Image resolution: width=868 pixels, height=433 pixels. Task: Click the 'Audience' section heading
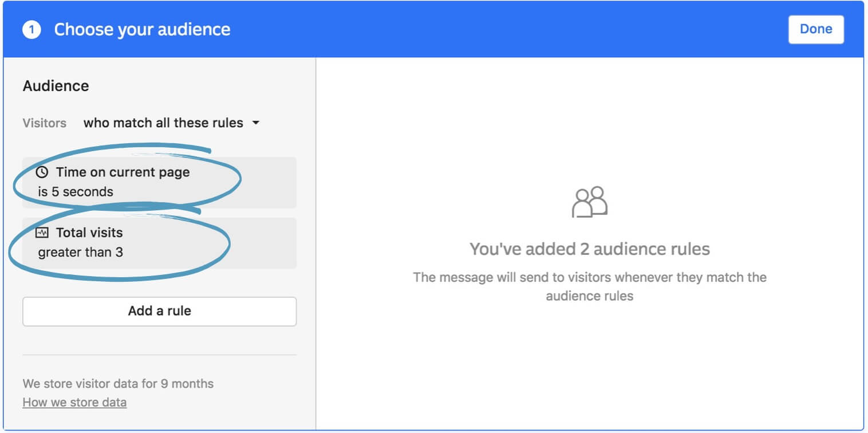click(56, 86)
